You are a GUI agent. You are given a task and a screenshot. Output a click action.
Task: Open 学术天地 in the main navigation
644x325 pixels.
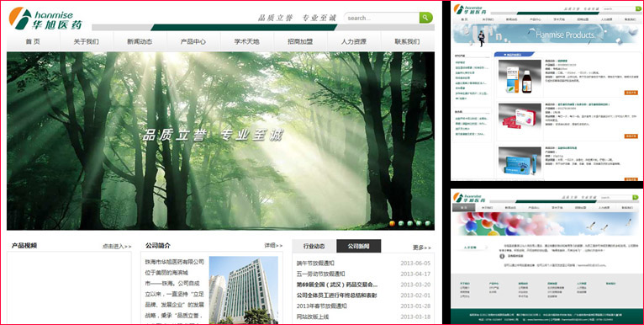(247, 41)
